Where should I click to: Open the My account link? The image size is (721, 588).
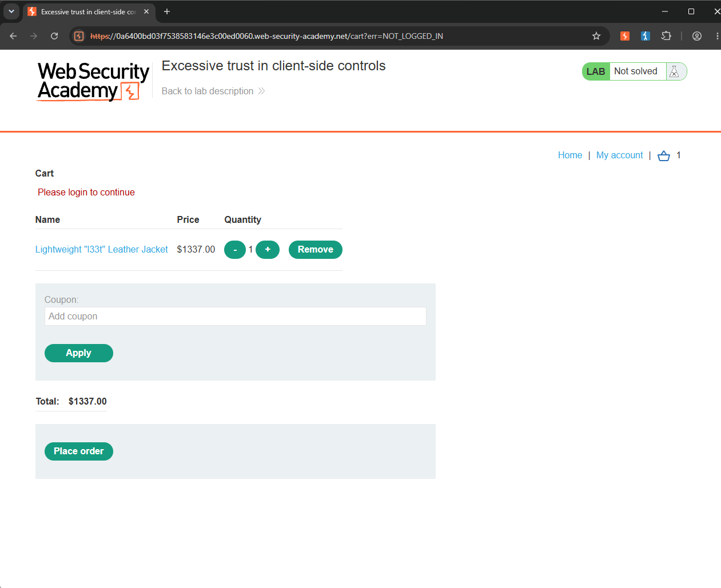[x=620, y=155]
